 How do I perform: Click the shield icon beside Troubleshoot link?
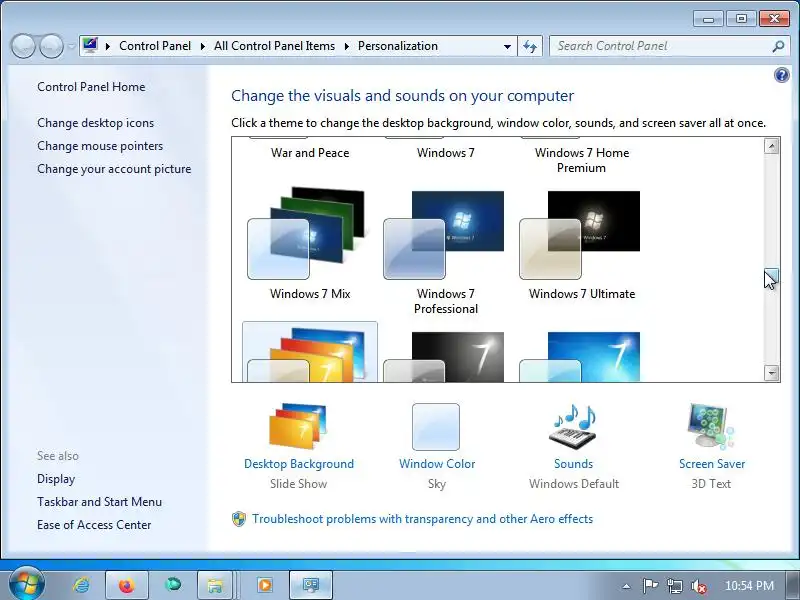tap(239, 519)
